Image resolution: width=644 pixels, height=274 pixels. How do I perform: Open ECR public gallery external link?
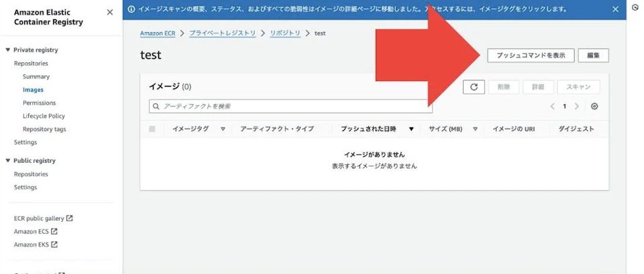tap(43, 218)
